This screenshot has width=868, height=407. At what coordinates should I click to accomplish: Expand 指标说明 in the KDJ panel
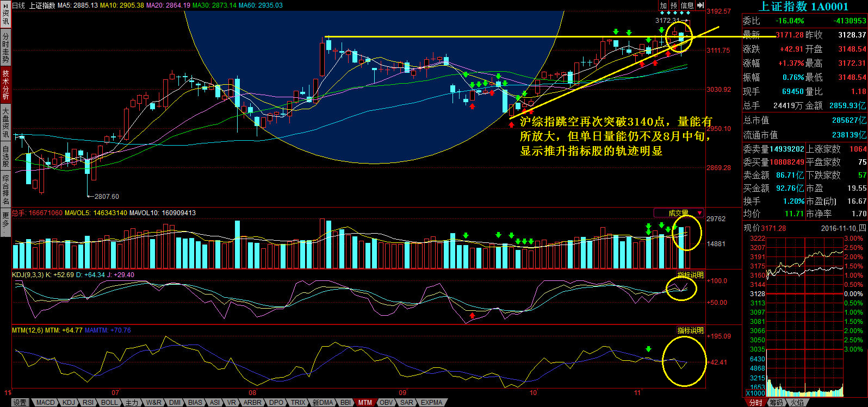click(x=690, y=275)
